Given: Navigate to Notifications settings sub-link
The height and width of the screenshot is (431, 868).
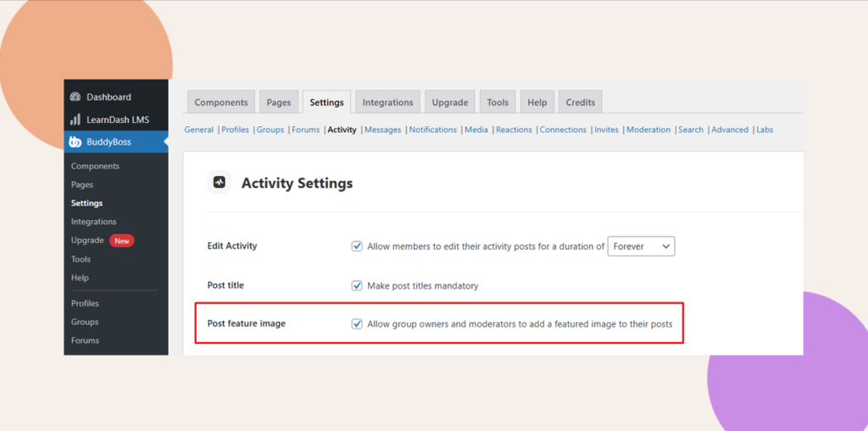Looking at the screenshot, I should coord(432,130).
